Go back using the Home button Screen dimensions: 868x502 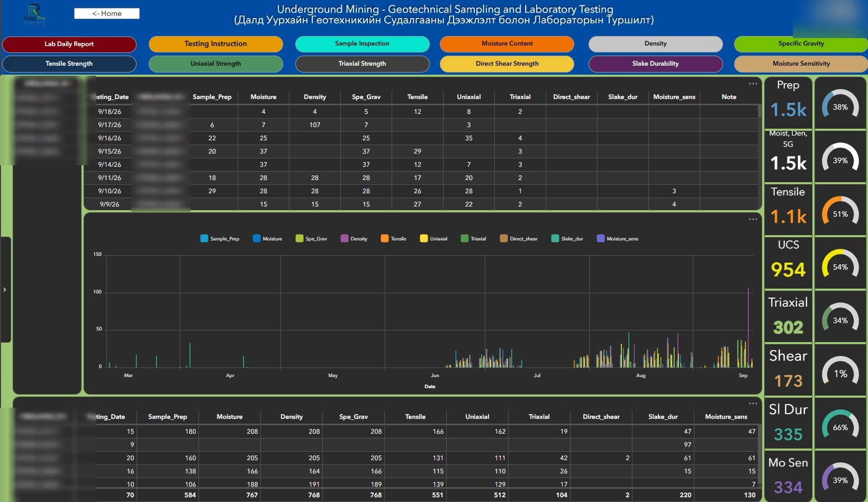pyautogui.click(x=107, y=13)
